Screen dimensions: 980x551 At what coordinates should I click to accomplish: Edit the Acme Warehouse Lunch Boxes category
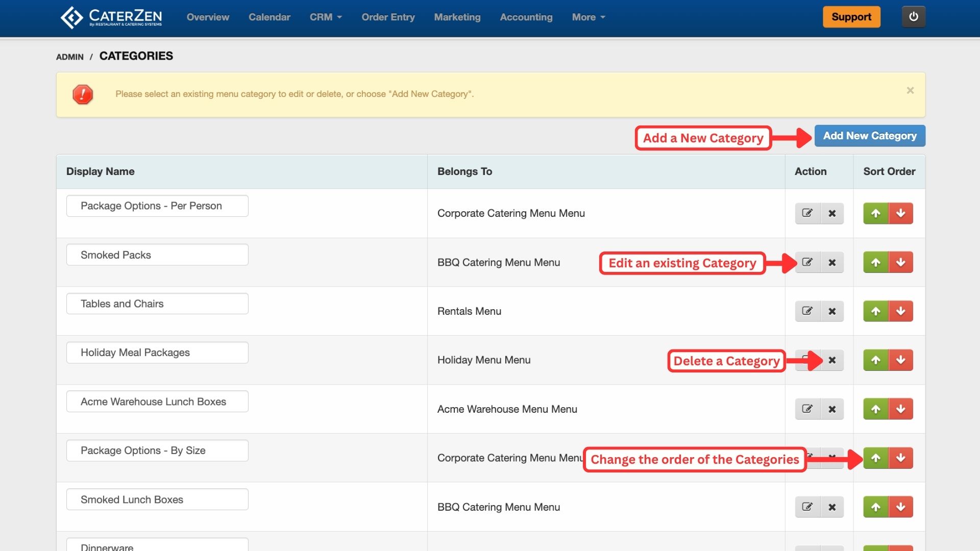pyautogui.click(x=807, y=409)
